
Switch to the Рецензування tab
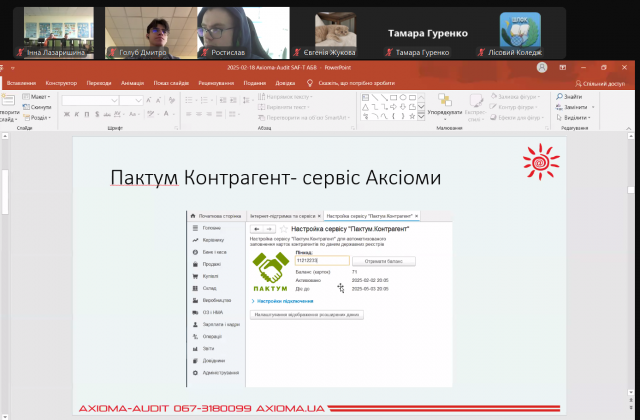(216, 83)
